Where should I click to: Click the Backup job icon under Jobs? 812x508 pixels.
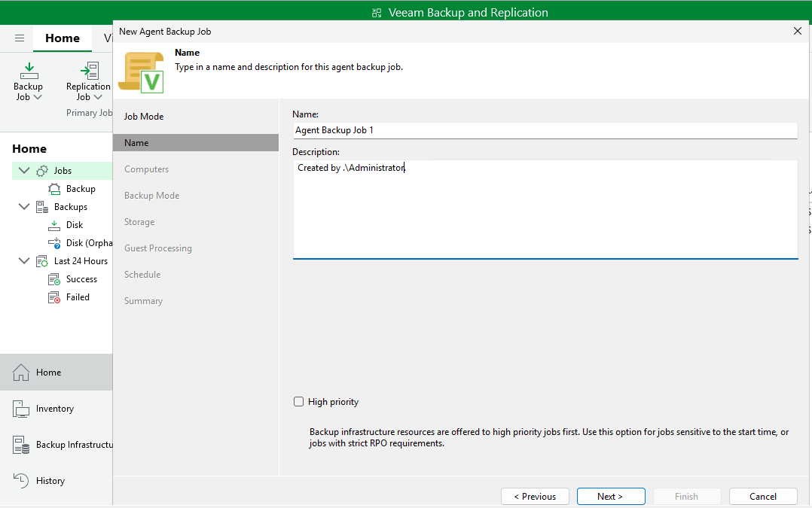click(x=54, y=189)
